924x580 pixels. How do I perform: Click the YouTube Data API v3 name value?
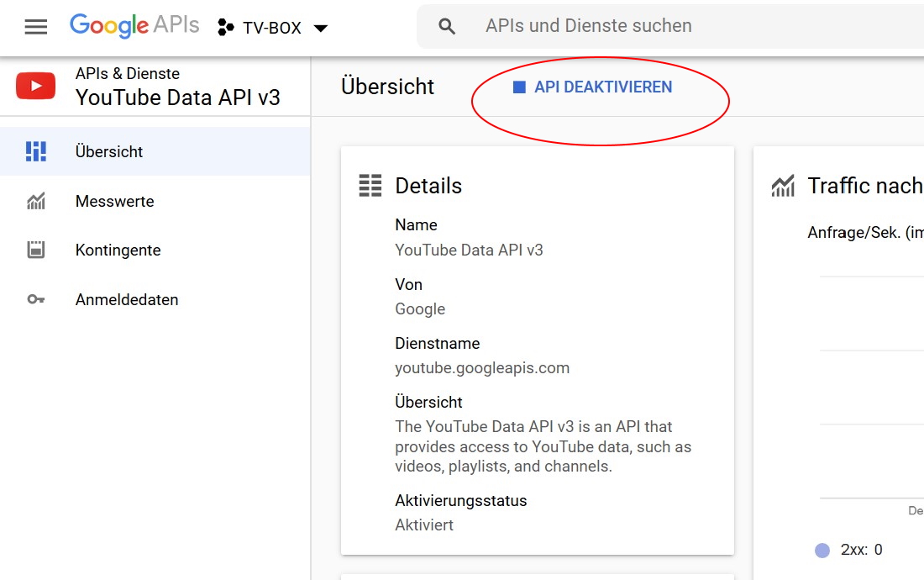pos(469,250)
